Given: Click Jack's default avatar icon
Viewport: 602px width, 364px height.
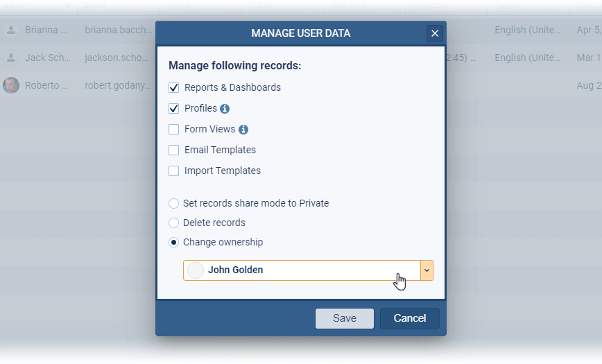Looking at the screenshot, I should (x=11, y=58).
